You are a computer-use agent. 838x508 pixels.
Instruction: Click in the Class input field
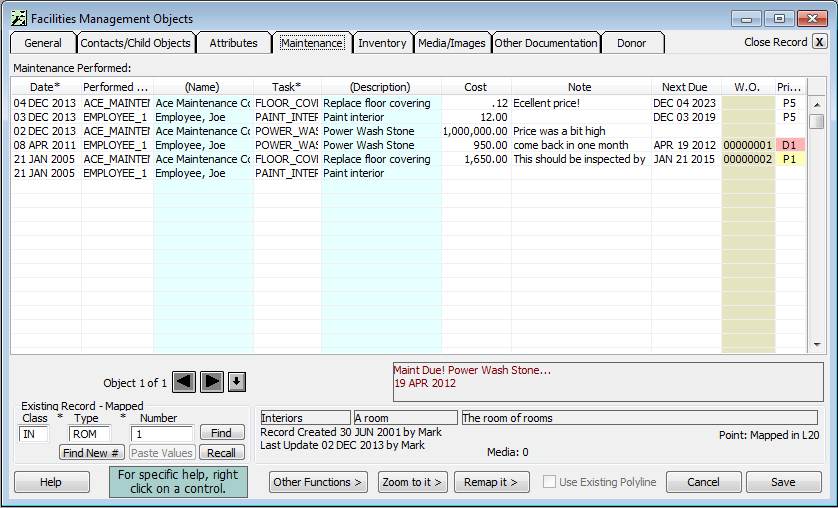[34, 434]
